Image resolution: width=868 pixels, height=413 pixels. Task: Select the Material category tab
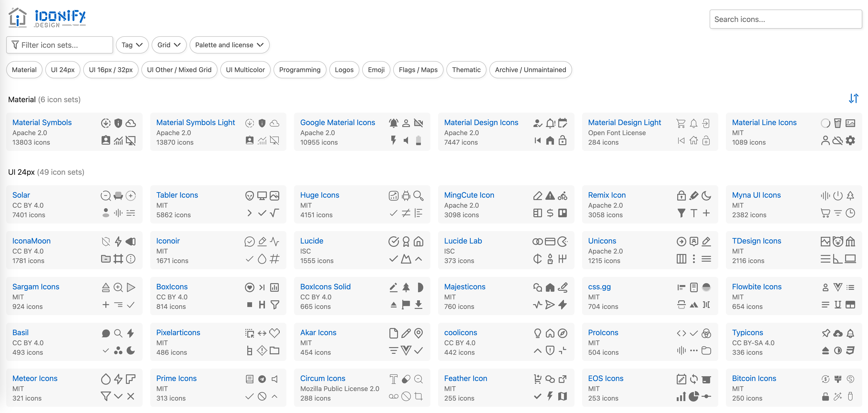click(24, 70)
